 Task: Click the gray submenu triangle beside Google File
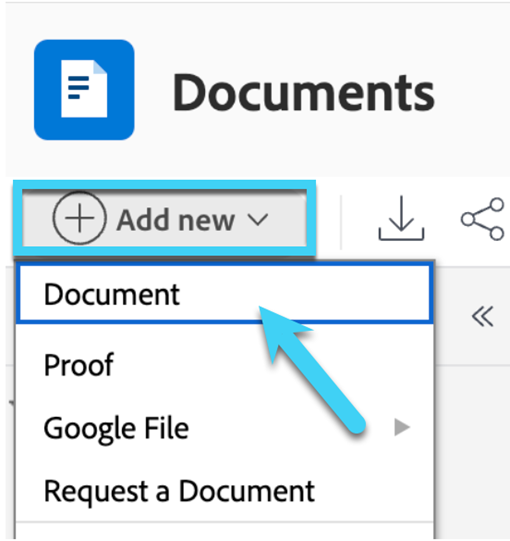click(402, 427)
